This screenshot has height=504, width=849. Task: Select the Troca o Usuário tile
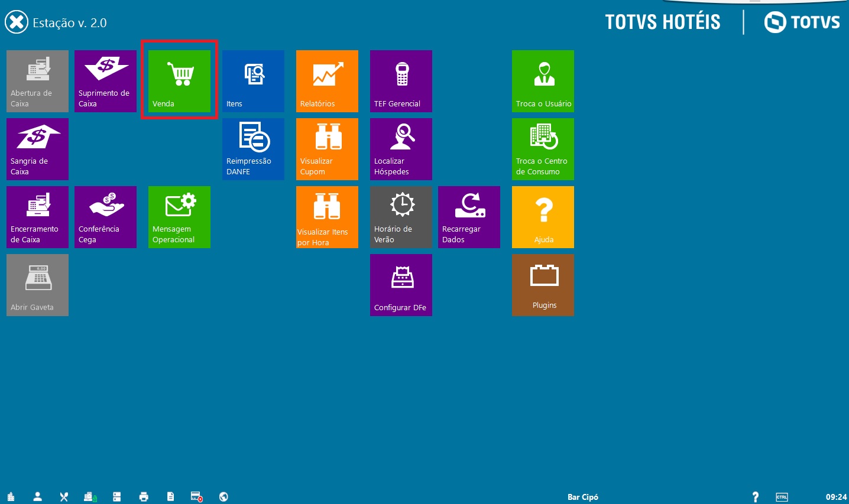point(543,81)
